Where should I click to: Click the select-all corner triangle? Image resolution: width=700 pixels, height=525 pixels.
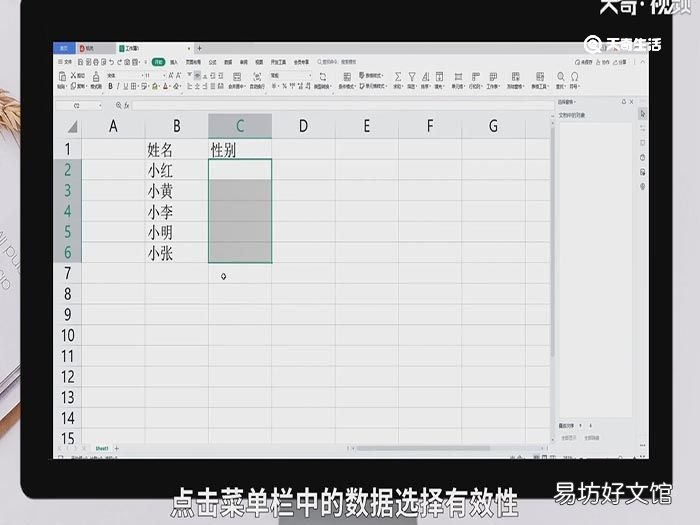pos(72,127)
